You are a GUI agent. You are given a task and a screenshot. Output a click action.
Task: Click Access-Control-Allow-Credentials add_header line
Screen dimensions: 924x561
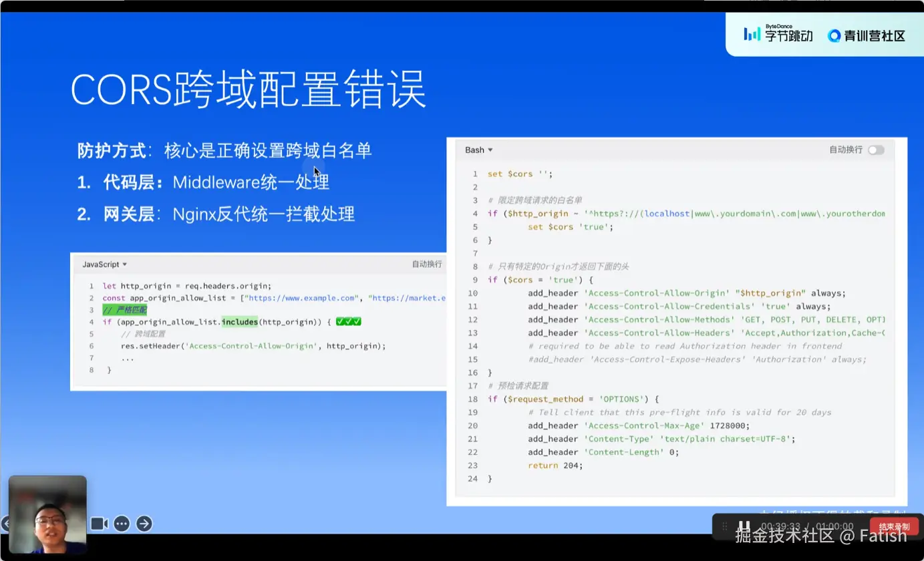[679, 307]
